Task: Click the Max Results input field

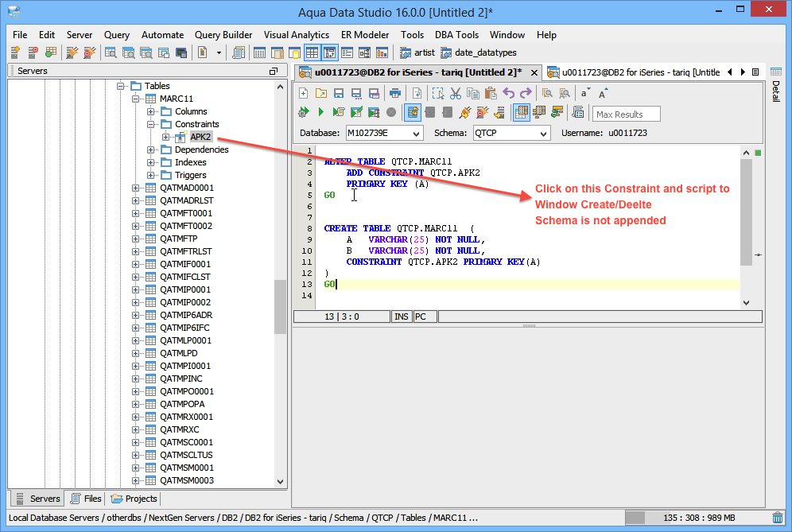Action: tap(627, 115)
